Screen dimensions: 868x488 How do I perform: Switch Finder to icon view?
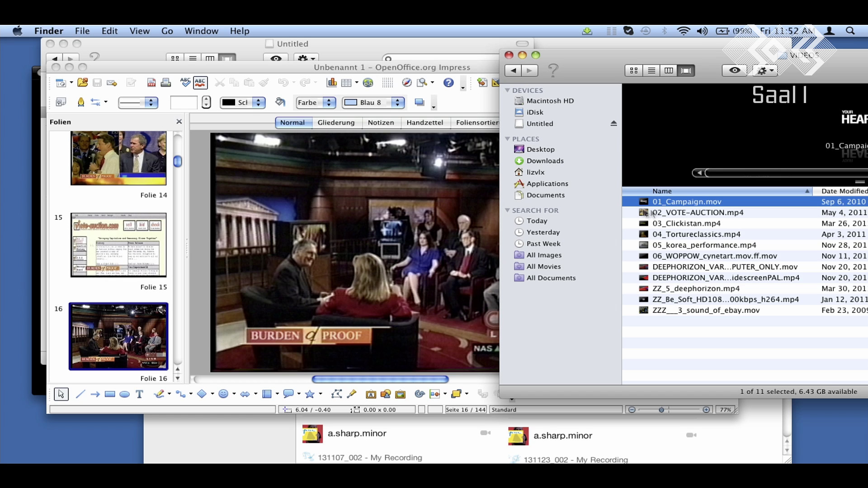click(634, 70)
